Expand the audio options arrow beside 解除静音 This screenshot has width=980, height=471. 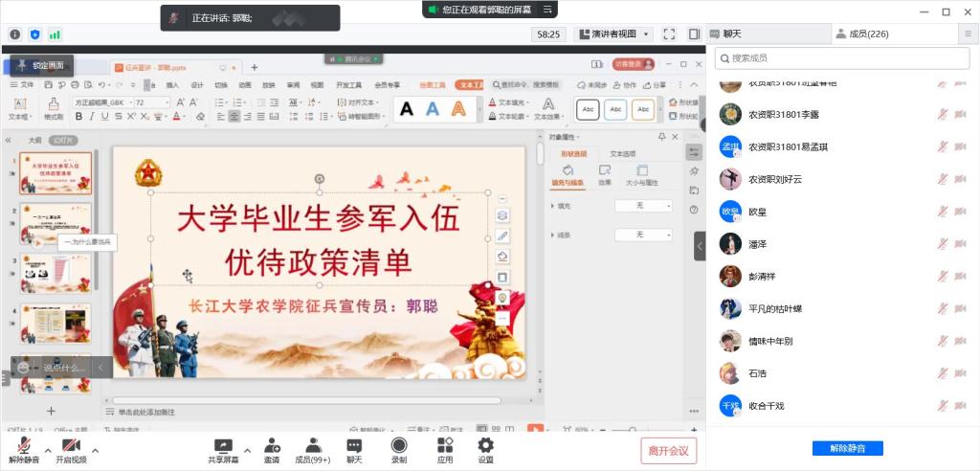(x=48, y=449)
